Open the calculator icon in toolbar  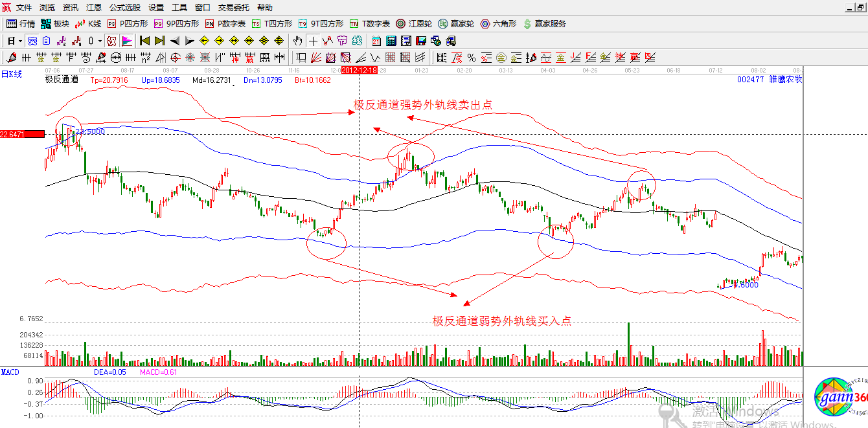click(390, 41)
